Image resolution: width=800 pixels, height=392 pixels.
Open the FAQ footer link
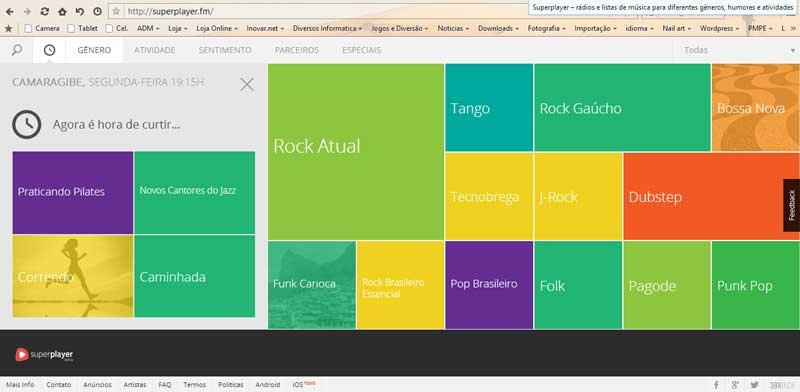pos(165,385)
